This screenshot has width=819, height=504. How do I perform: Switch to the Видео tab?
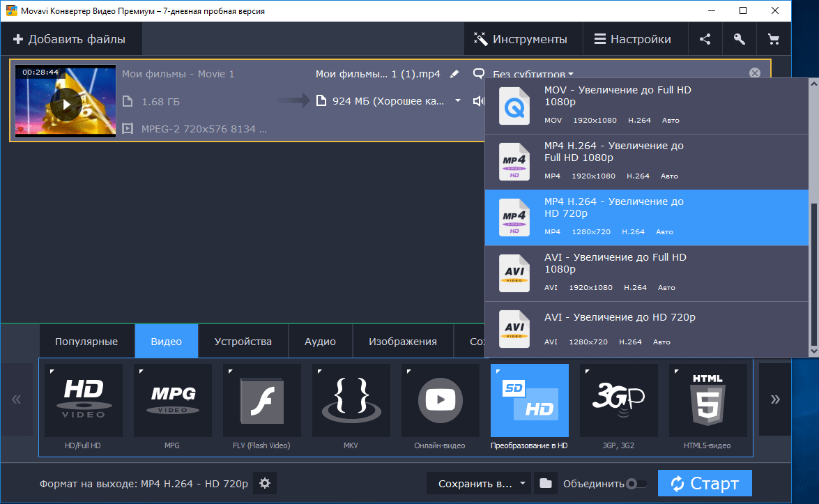(x=166, y=341)
